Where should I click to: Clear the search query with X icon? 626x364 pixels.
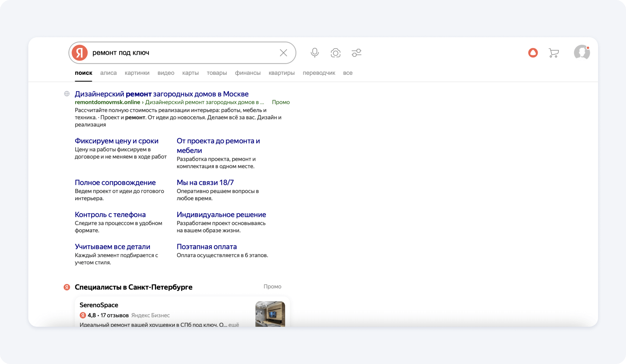coord(284,53)
